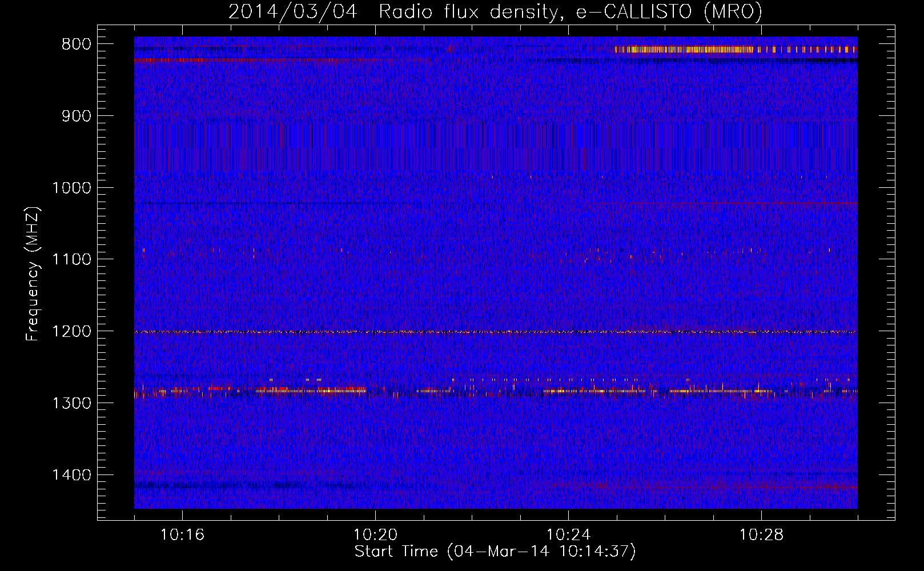Click the 1100 frequency tick label
The width and height of the screenshot is (924, 571).
pos(71,260)
